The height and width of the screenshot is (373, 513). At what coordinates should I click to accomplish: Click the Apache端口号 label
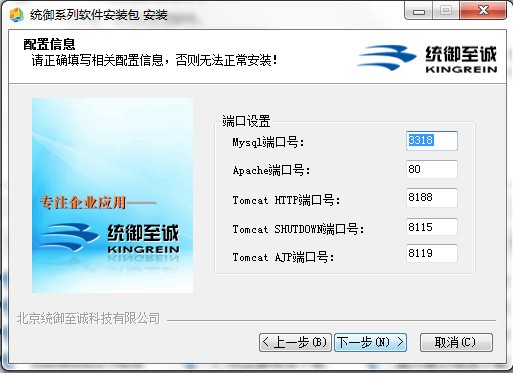point(272,170)
